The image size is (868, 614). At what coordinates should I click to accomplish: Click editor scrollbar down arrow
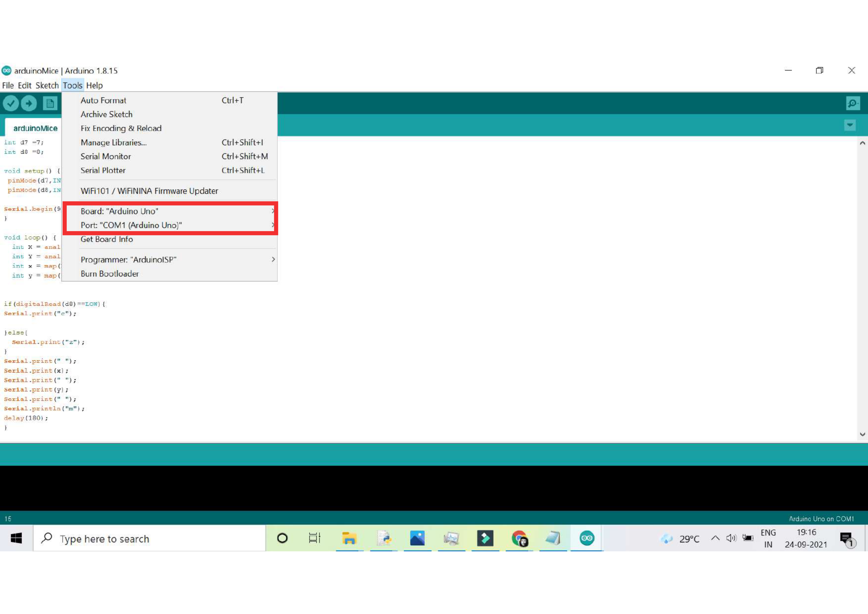(x=862, y=434)
